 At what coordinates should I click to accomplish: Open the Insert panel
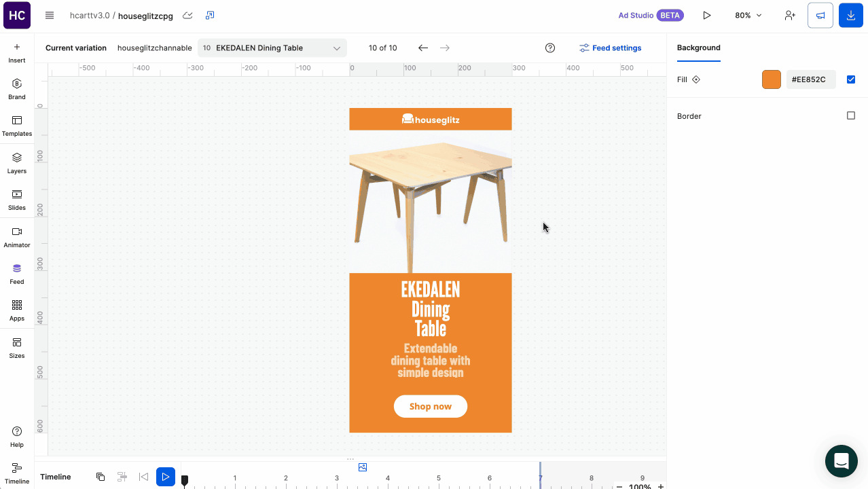(x=17, y=53)
